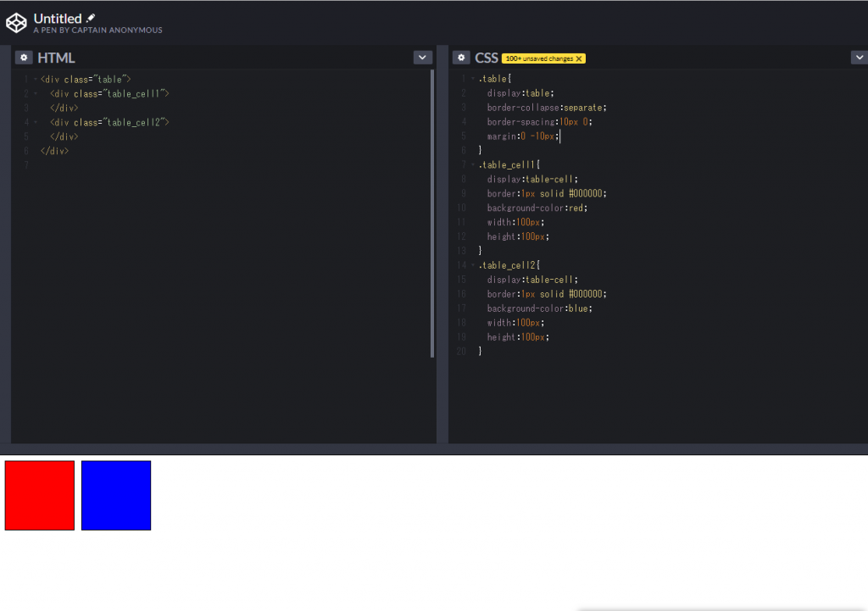Image resolution: width=868 pixels, height=611 pixels.
Task: Click the red square in preview
Action: point(40,496)
